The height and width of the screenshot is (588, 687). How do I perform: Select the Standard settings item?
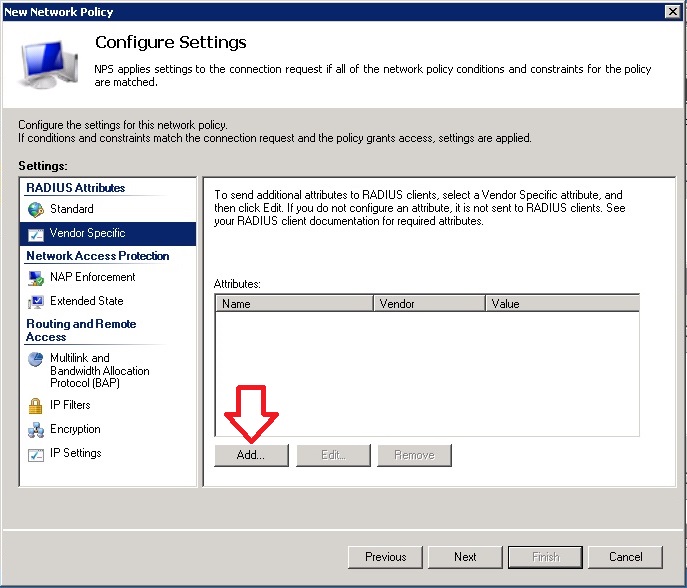click(x=72, y=209)
